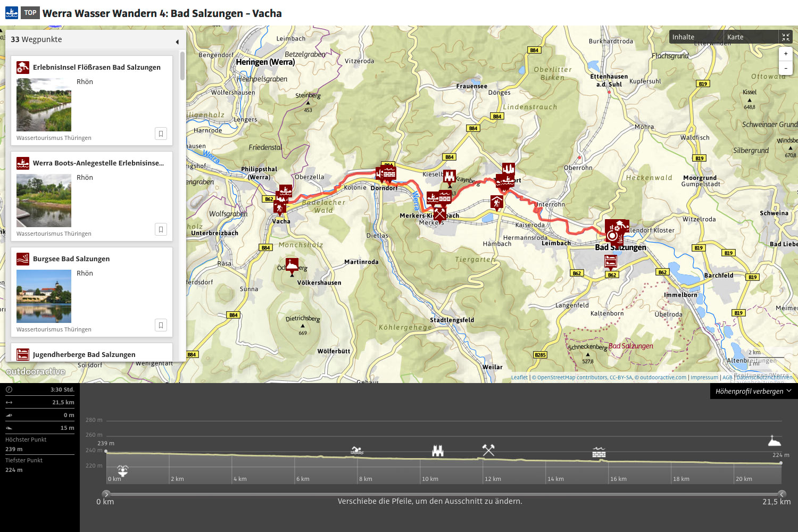Click the swimmer icon on elevation profile
Viewport: 798px width, 532px height.
[357, 451]
